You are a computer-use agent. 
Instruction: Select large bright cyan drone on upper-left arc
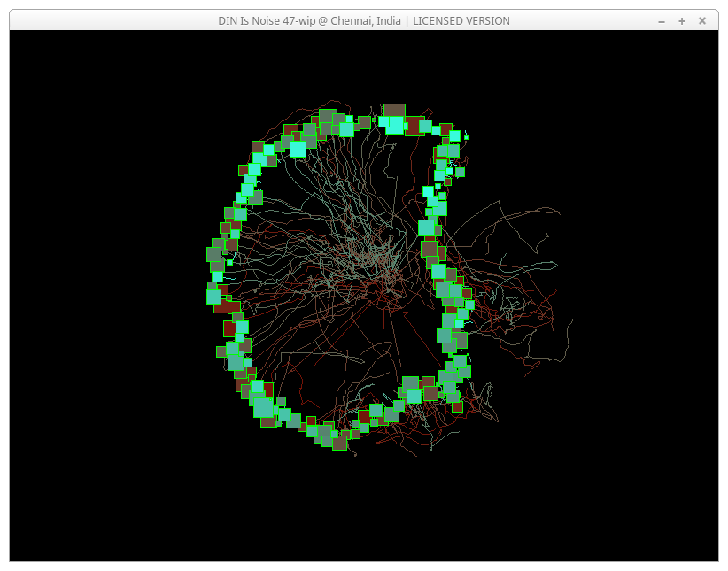point(298,149)
